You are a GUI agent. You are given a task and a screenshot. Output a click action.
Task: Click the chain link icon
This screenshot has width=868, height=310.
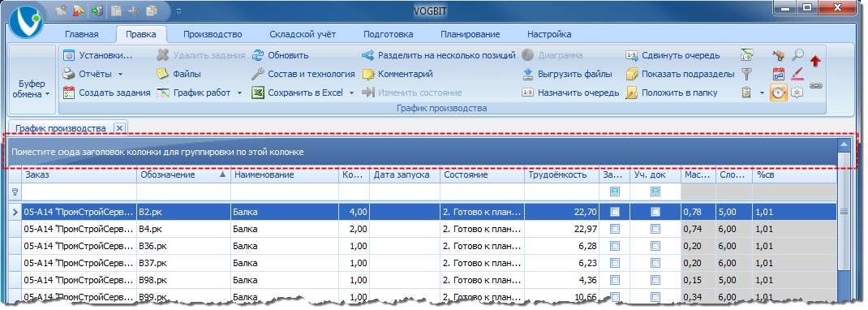tap(815, 86)
